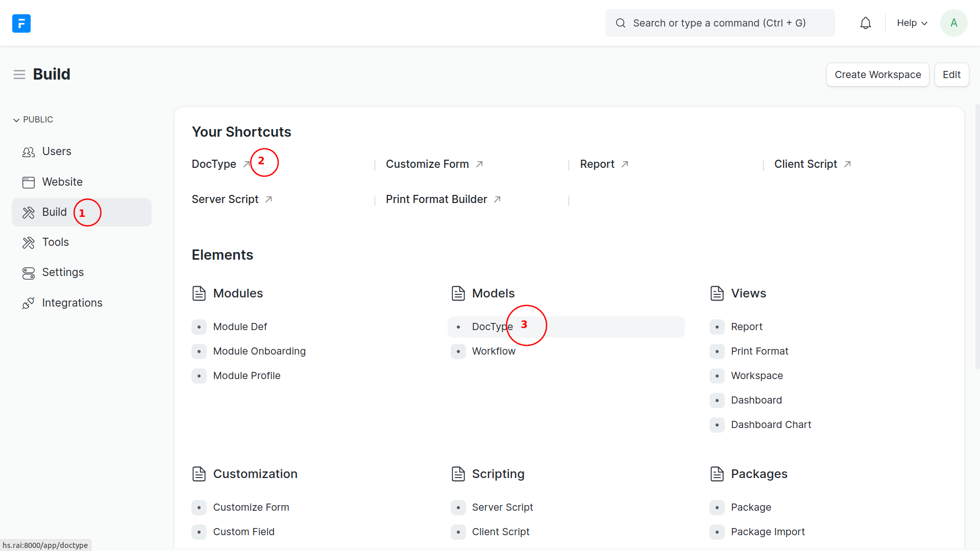Open the notifications bell icon

coord(865,23)
